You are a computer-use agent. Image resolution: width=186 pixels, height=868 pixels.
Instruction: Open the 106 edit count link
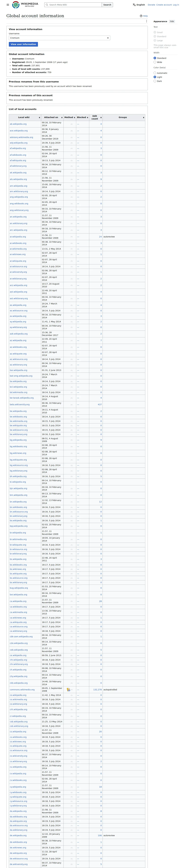[x=100, y=836]
